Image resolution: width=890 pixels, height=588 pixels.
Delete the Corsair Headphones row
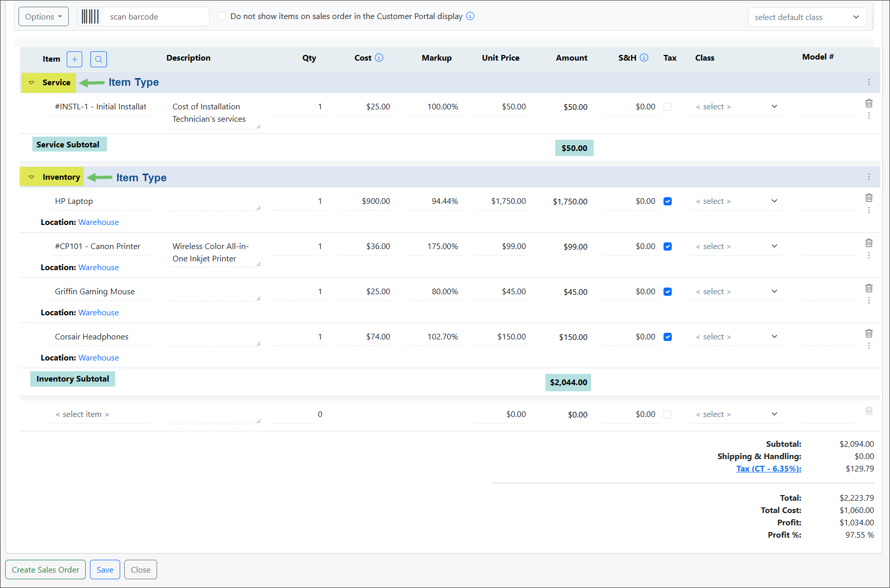click(x=869, y=333)
